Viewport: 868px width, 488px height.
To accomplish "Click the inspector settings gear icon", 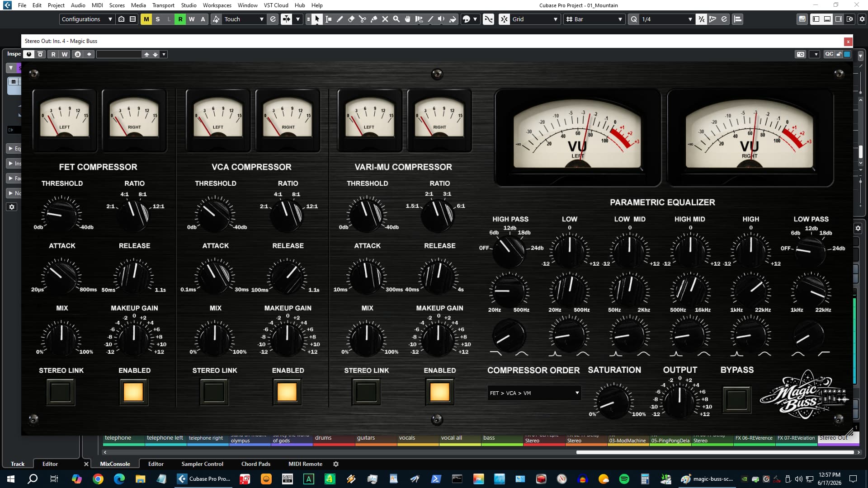I will click(12, 207).
